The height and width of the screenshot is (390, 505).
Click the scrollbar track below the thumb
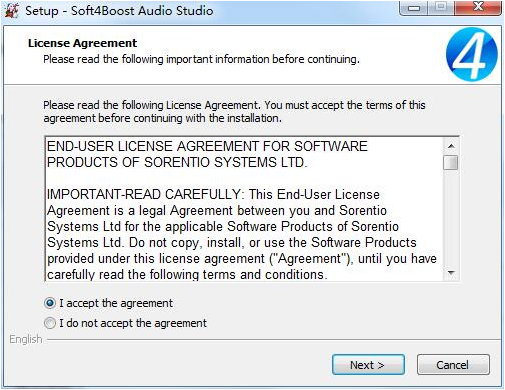(x=451, y=218)
